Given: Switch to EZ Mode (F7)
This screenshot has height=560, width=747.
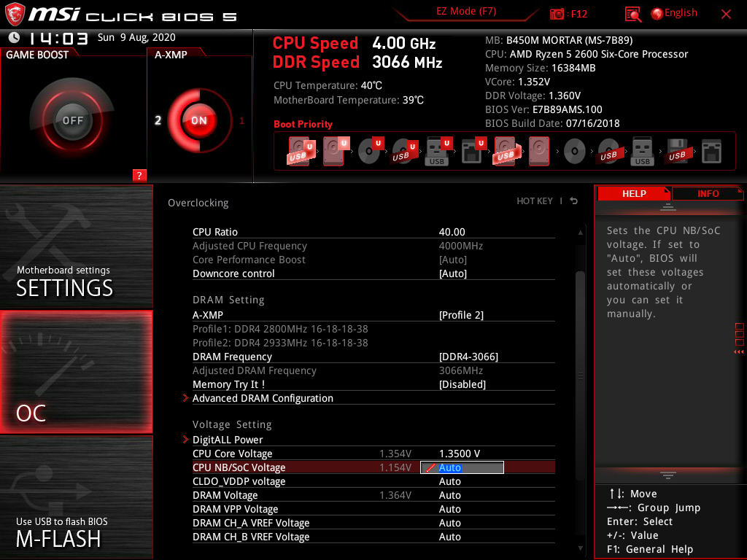Looking at the screenshot, I should coord(466,12).
